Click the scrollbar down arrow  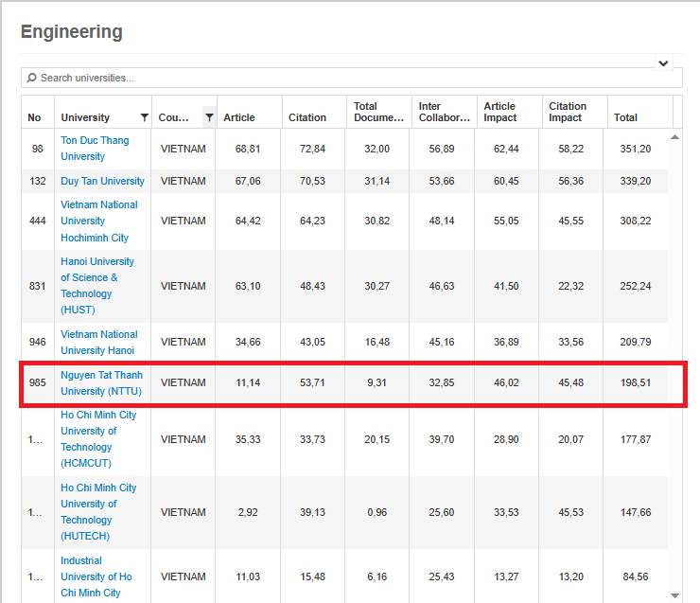pos(675,595)
